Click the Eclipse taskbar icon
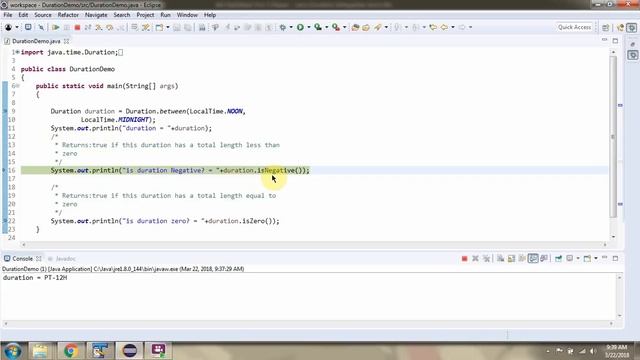 click(129, 351)
